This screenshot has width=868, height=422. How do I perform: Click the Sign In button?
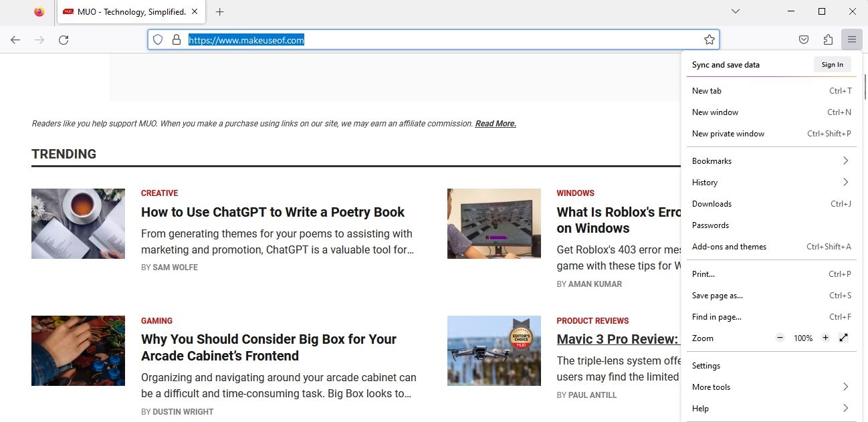(x=832, y=64)
